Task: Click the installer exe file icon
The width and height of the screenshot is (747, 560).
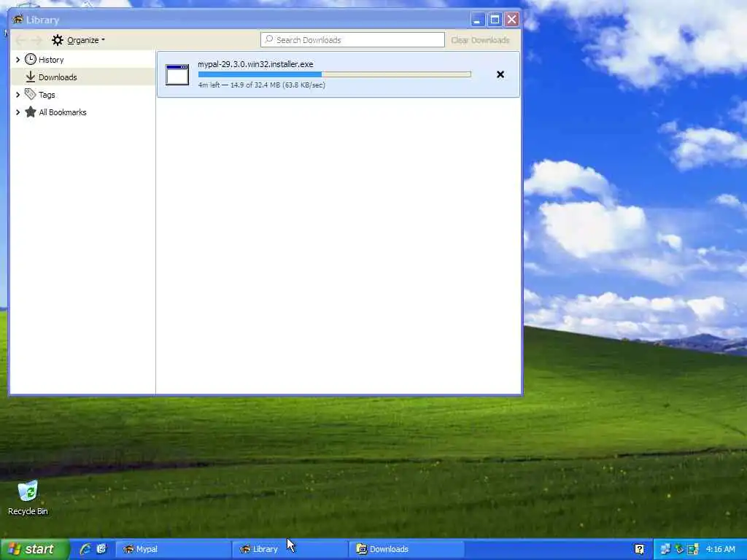Action: point(177,75)
